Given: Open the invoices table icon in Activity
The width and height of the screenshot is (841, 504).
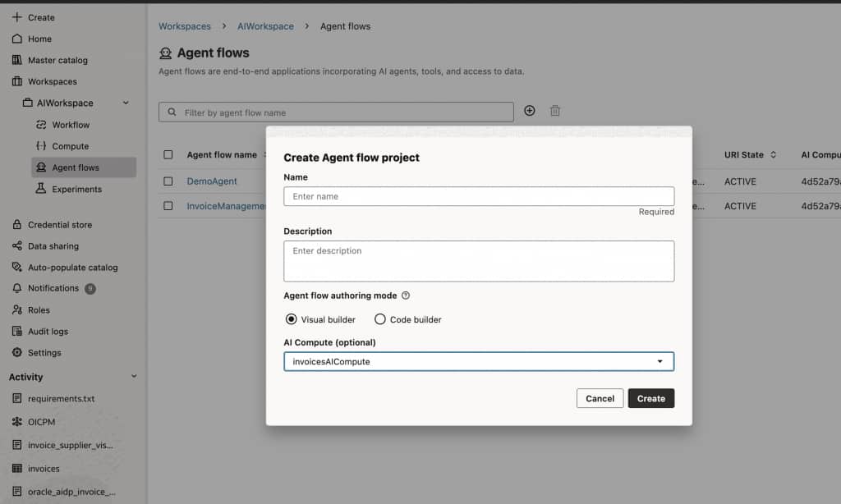Looking at the screenshot, I should pos(17,468).
